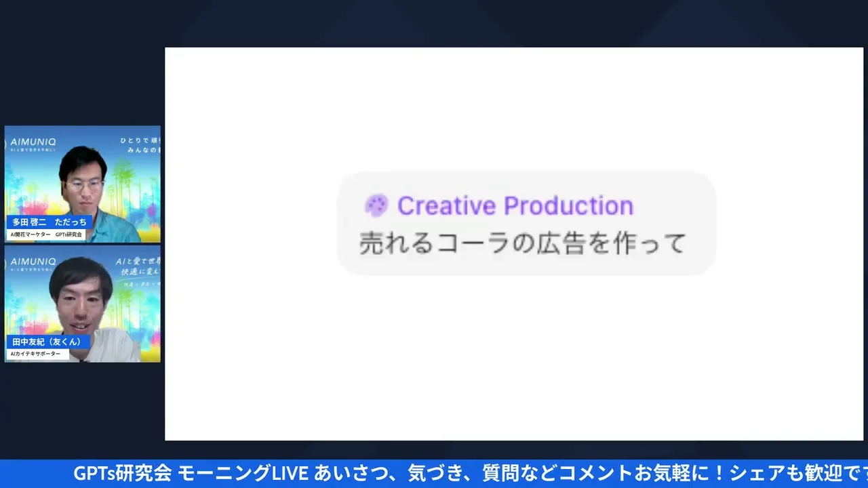
Task: Select the top webcam of 多田啓二
Action: click(x=83, y=184)
